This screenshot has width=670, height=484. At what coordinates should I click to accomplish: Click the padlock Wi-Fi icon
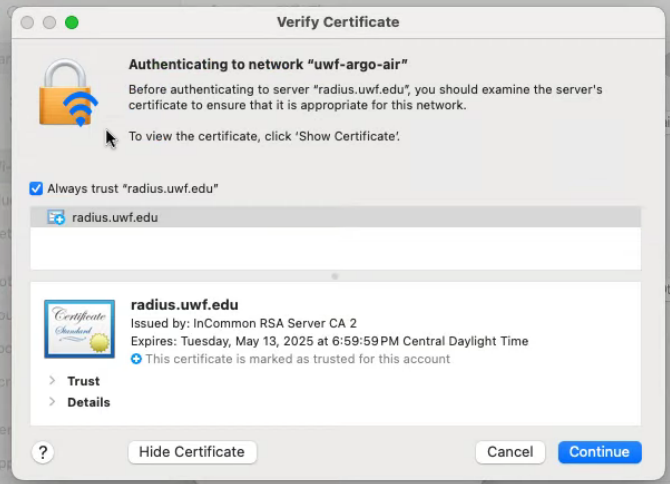(x=68, y=93)
